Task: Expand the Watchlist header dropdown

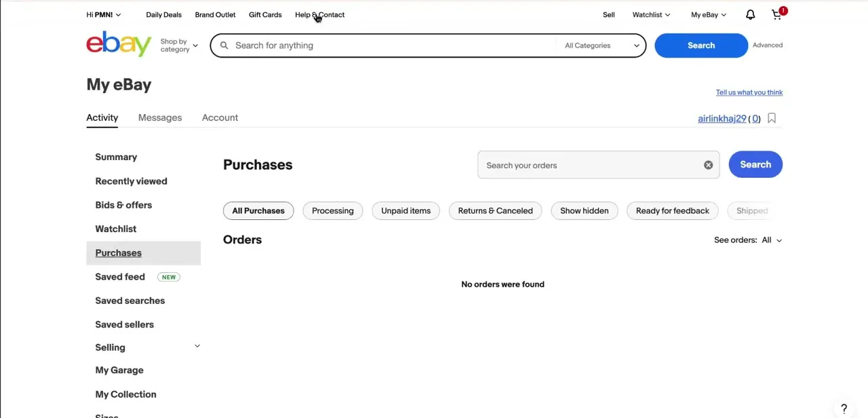Action: tap(651, 14)
